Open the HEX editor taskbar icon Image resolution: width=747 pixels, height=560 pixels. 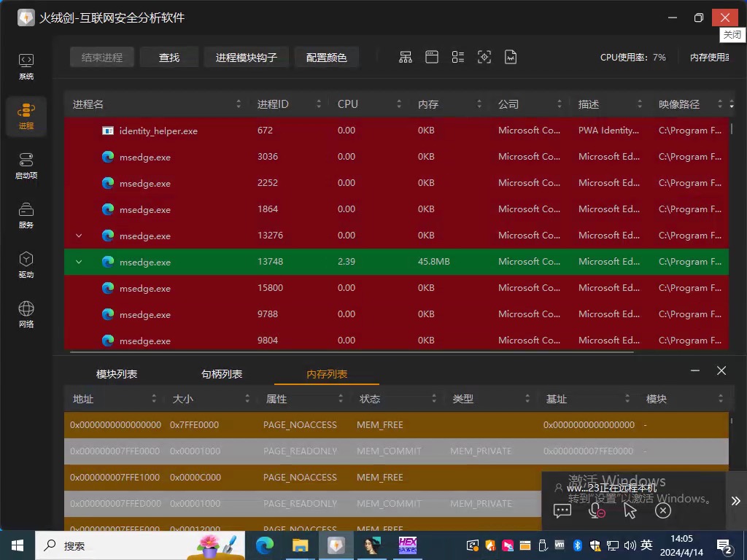[407, 545]
